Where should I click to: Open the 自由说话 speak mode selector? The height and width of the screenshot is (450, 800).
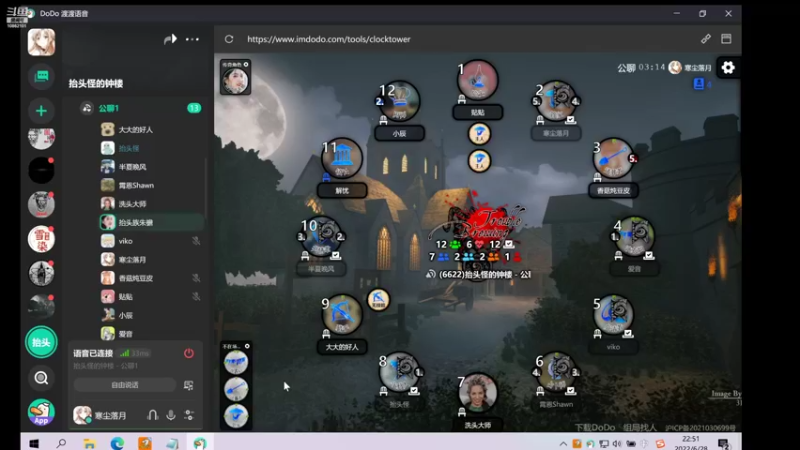(125, 385)
